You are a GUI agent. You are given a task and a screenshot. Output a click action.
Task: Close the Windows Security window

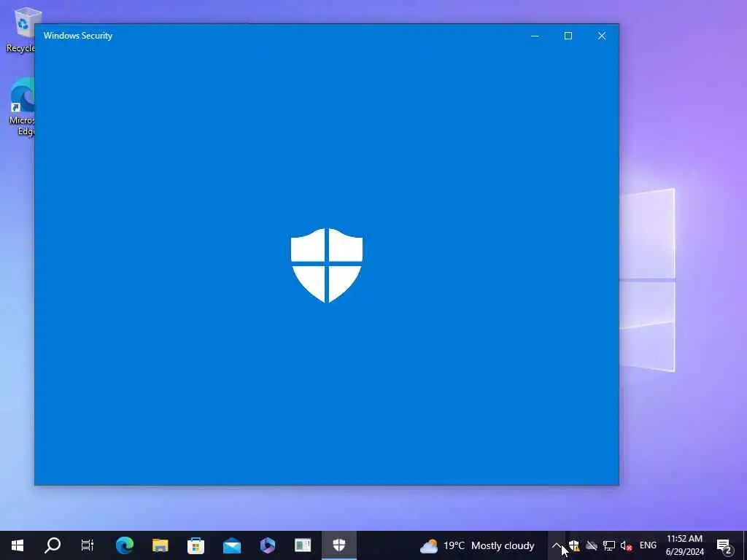coord(602,36)
